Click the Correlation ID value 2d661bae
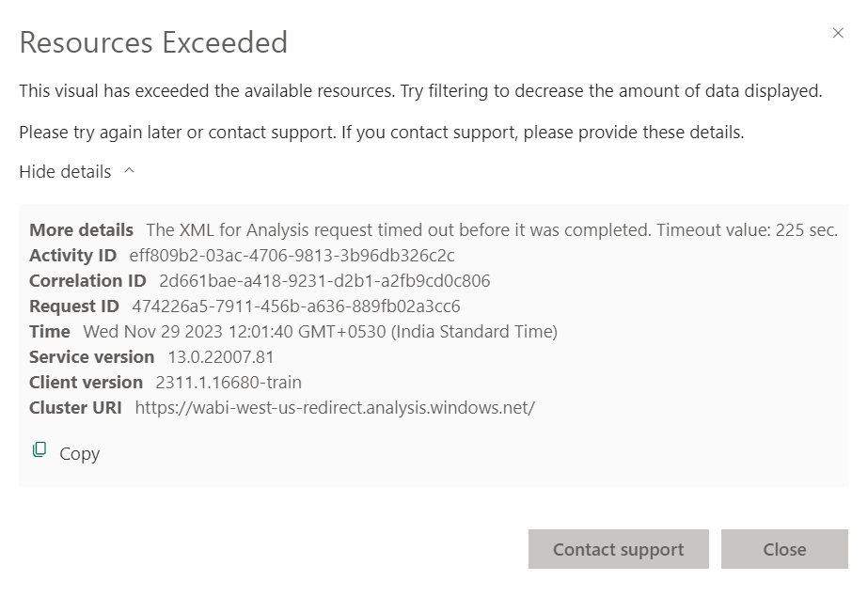The height and width of the screenshot is (597, 868). coord(324,280)
